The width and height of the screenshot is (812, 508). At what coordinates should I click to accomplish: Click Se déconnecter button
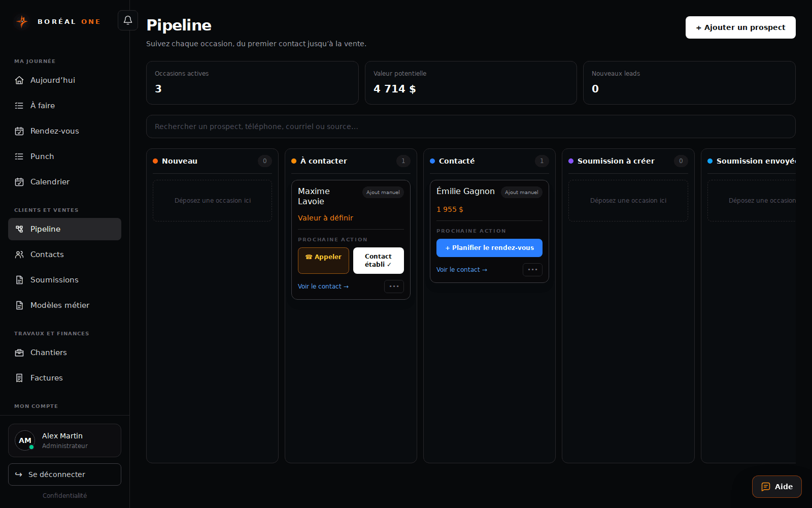click(x=64, y=474)
